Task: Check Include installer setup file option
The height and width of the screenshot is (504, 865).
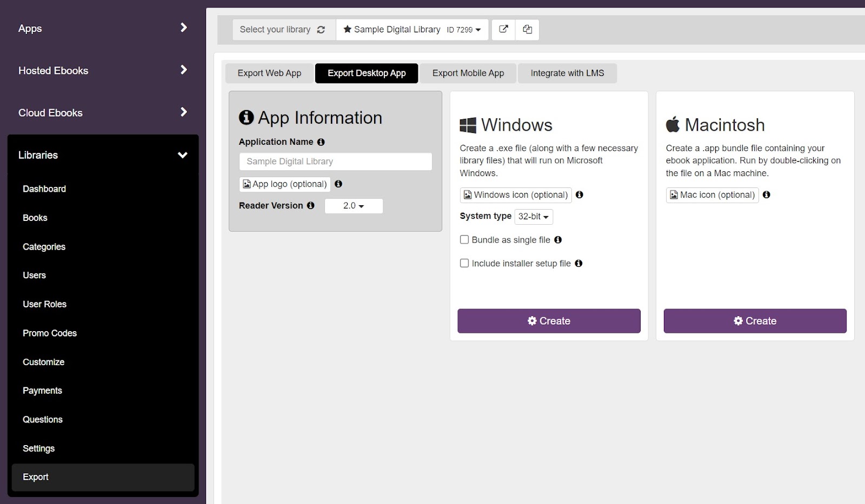Action: coord(464,264)
